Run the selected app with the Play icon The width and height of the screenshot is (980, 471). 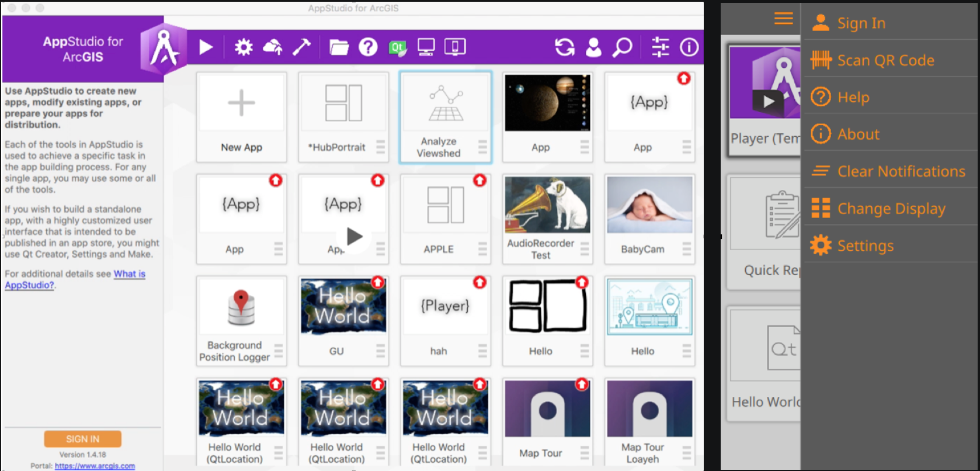click(206, 47)
